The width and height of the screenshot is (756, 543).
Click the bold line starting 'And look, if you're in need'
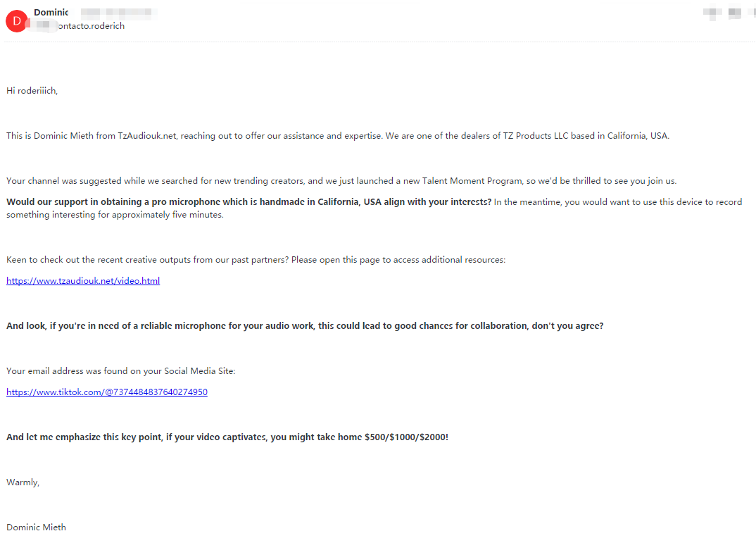304,326
